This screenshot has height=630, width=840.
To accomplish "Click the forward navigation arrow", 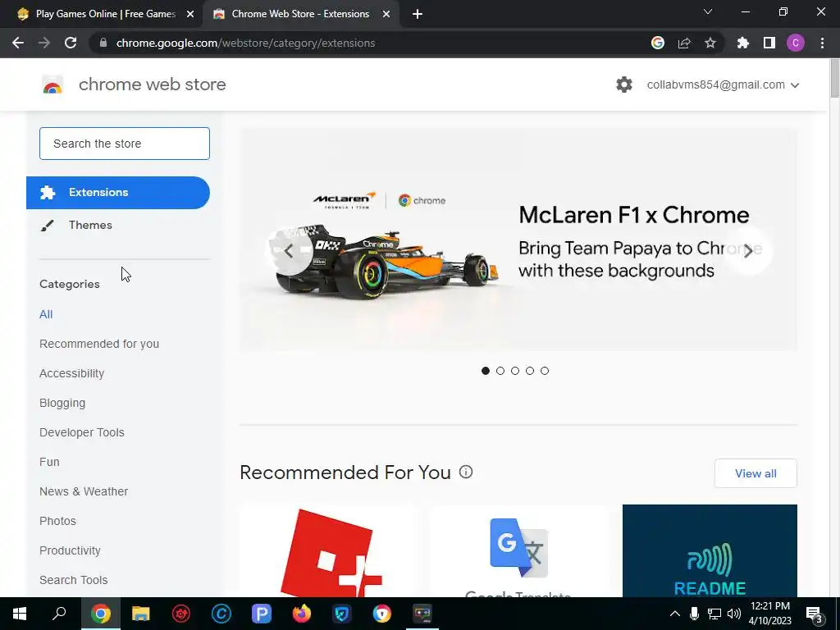I will (44, 43).
